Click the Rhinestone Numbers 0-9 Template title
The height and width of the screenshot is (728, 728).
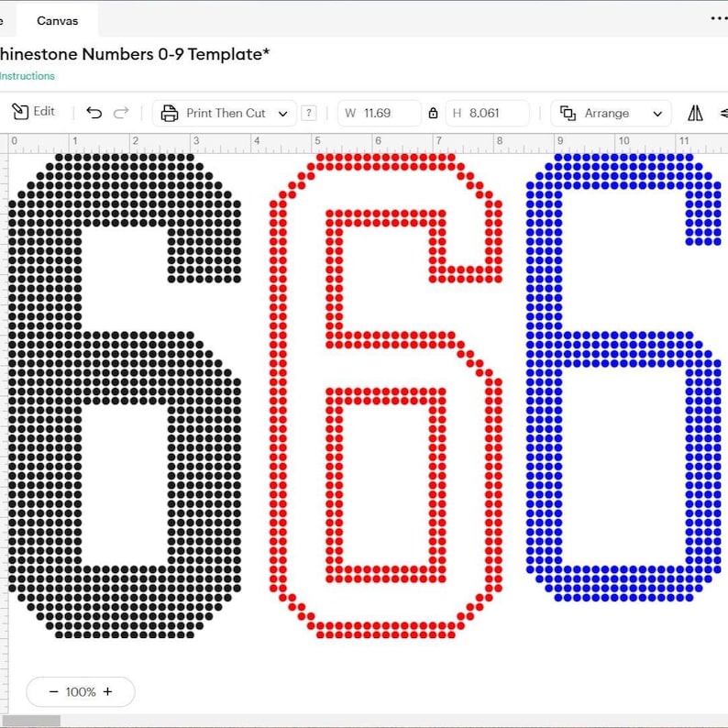pos(135,54)
